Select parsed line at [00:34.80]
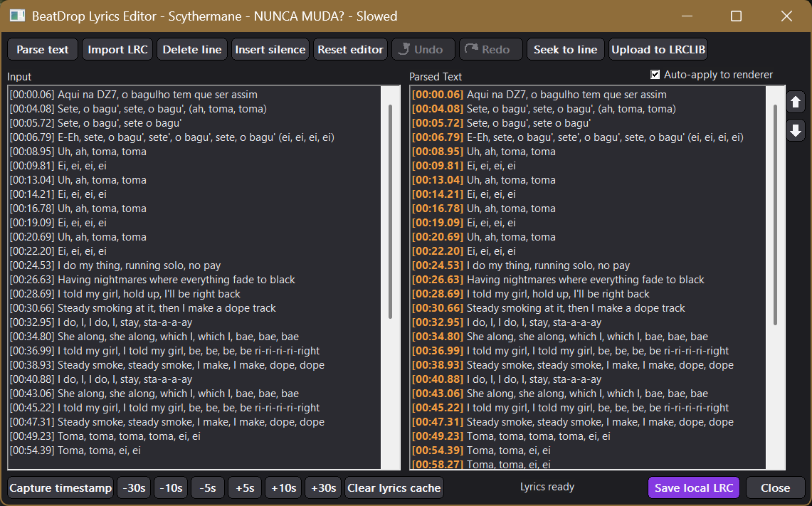812x506 pixels. [560, 337]
